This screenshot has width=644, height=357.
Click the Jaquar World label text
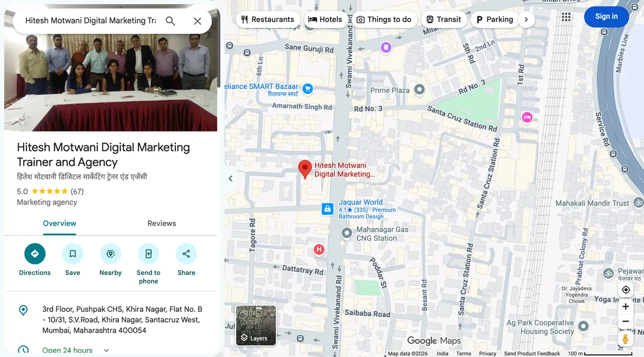(361, 202)
